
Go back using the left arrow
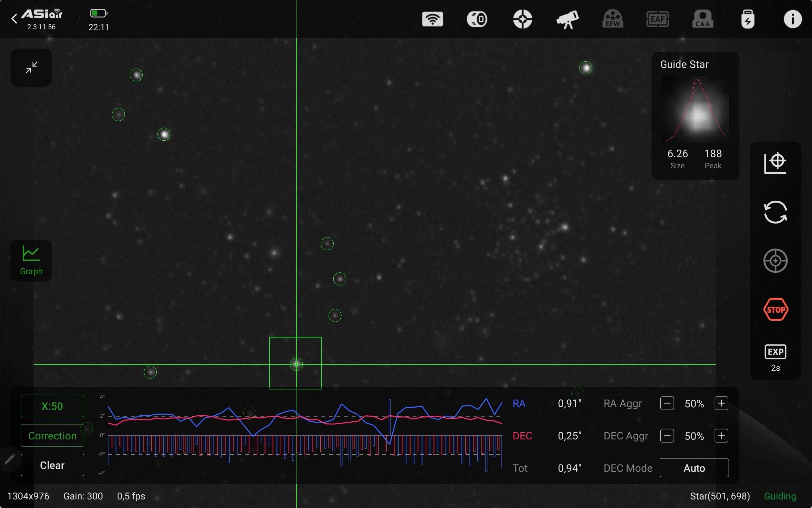coord(14,19)
